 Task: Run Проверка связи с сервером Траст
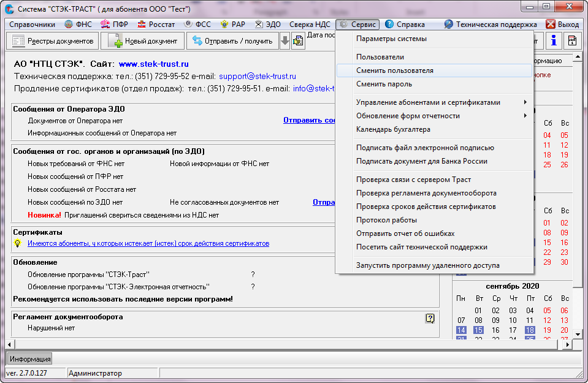[x=435, y=180]
